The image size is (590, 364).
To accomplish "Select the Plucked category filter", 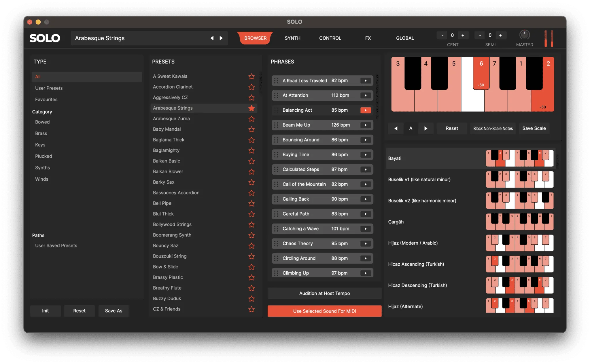I will point(44,156).
